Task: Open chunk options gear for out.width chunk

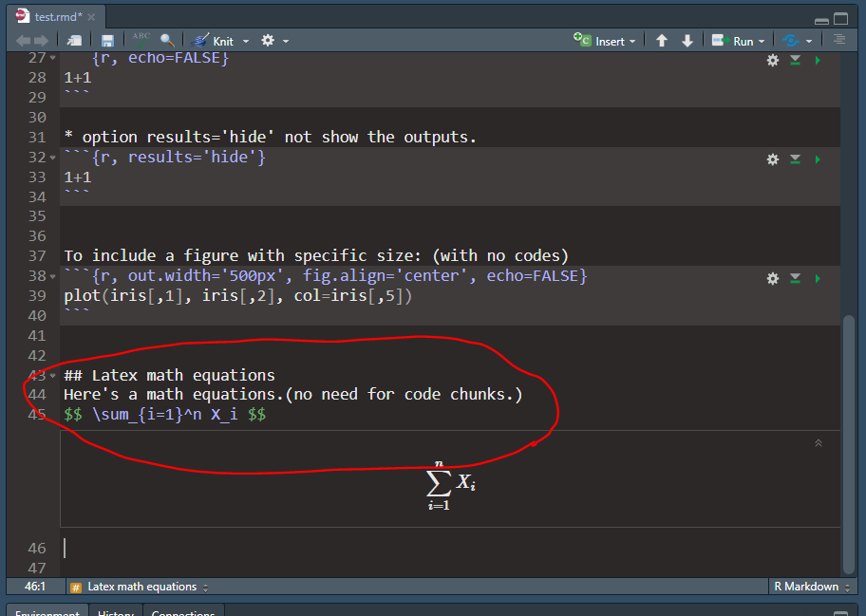Action: [x=773, y=279]
